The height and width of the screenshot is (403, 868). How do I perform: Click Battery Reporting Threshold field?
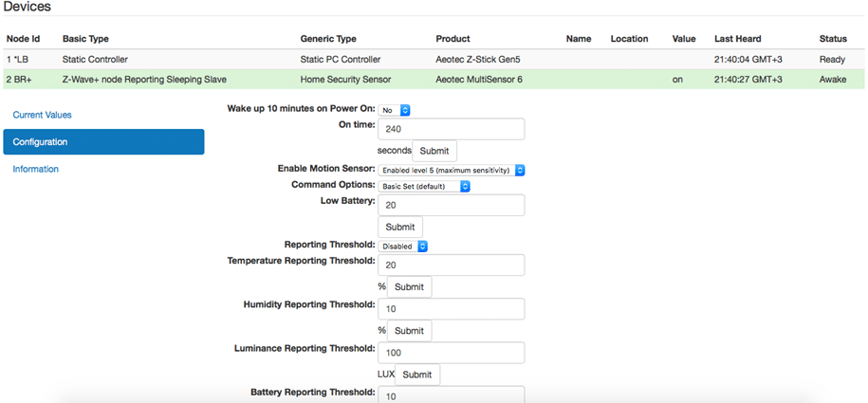pyautogui.click(x=452, y=394)
